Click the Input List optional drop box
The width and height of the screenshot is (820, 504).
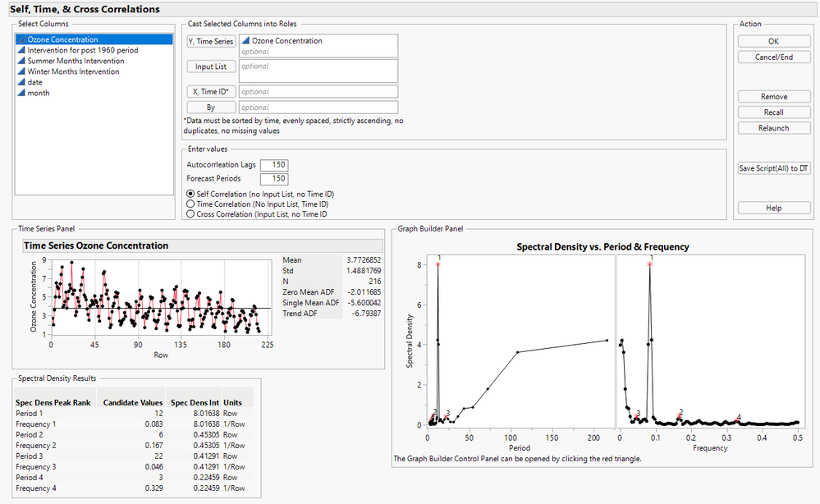(x=318, y=70)
